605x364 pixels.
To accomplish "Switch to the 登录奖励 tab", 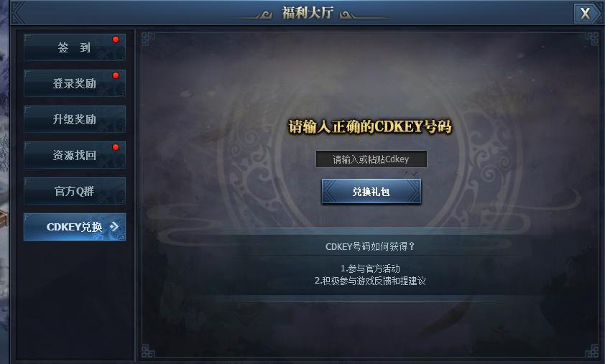I will pyautogui.click(x=75, y=83).
